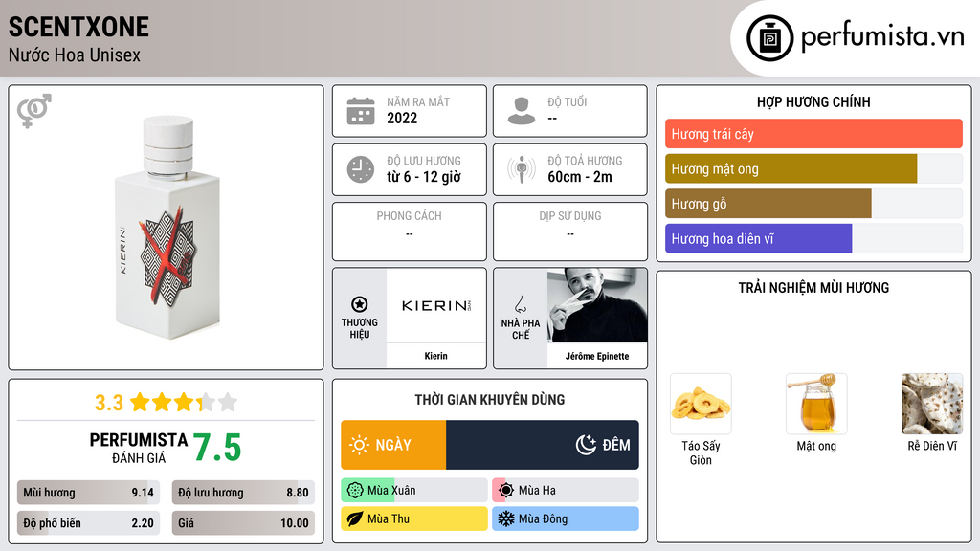Click the Phong cách card

pyautogui.click(x=410, y=231)
